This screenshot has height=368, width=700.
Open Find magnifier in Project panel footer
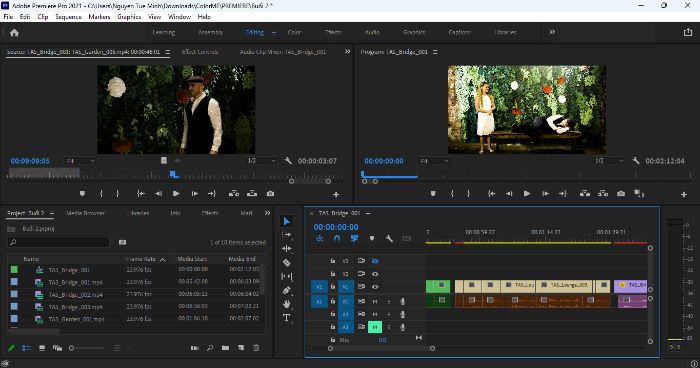210,348
